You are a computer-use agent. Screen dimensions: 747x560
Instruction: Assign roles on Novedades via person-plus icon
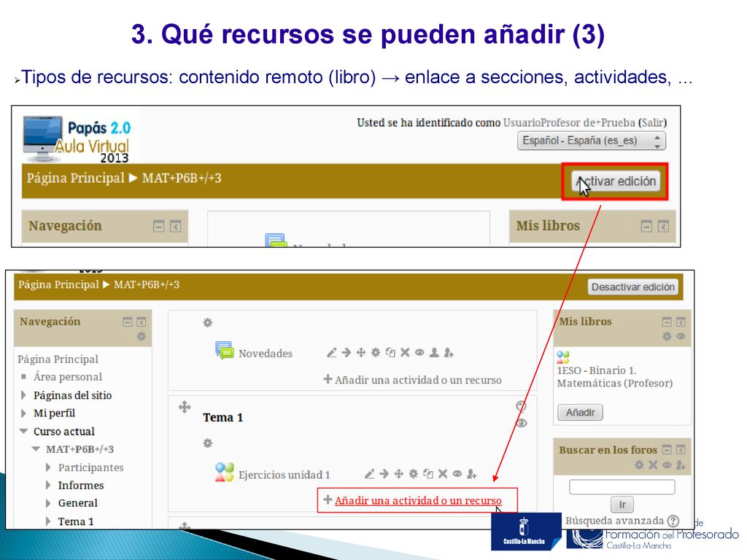point(449,352)
